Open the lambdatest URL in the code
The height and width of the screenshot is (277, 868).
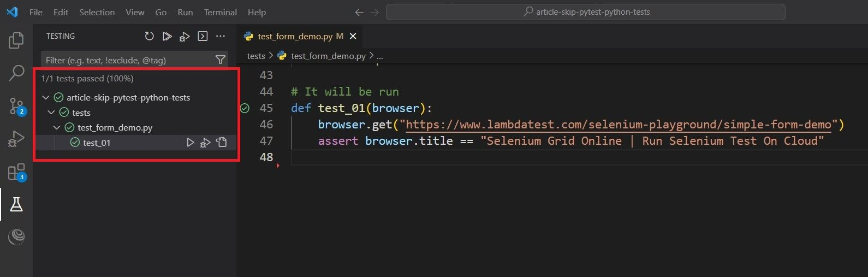[618, 125]
